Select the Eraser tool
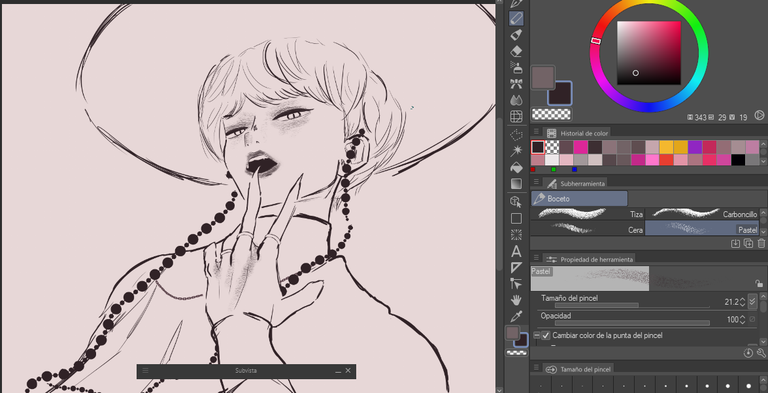The width and height of the screenshot is (768, 393). click(516, 51)
